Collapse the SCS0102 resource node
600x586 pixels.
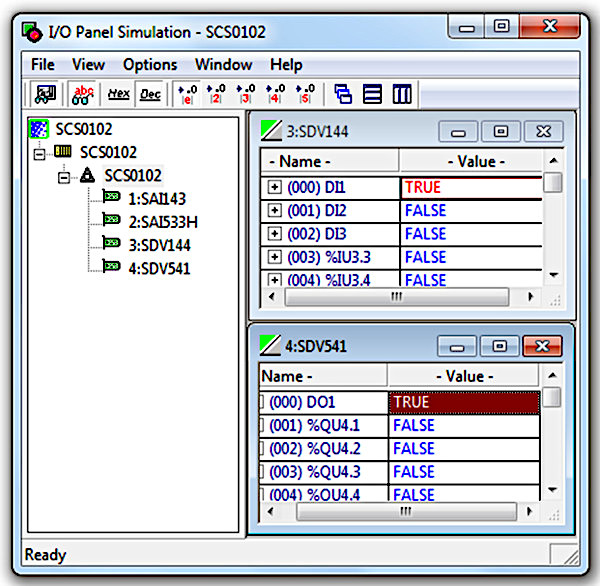pyautogui.click(x=64, y=177)
